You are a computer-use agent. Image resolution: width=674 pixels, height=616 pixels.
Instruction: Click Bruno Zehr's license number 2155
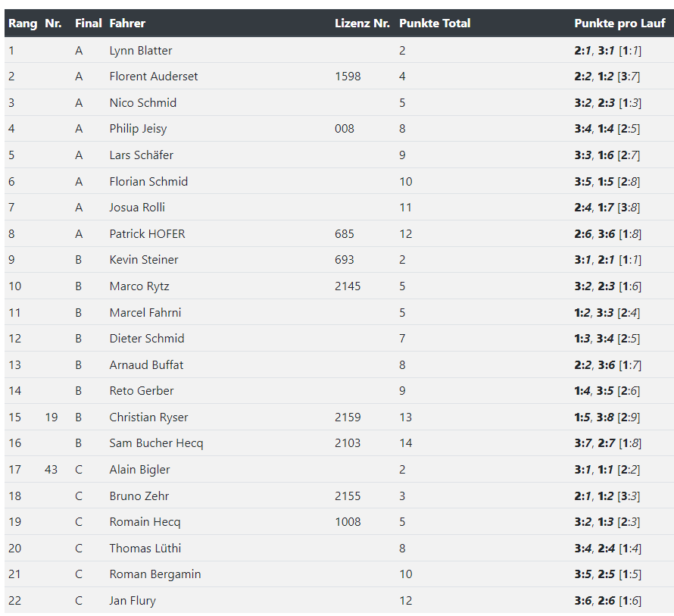tap(348, 496)
